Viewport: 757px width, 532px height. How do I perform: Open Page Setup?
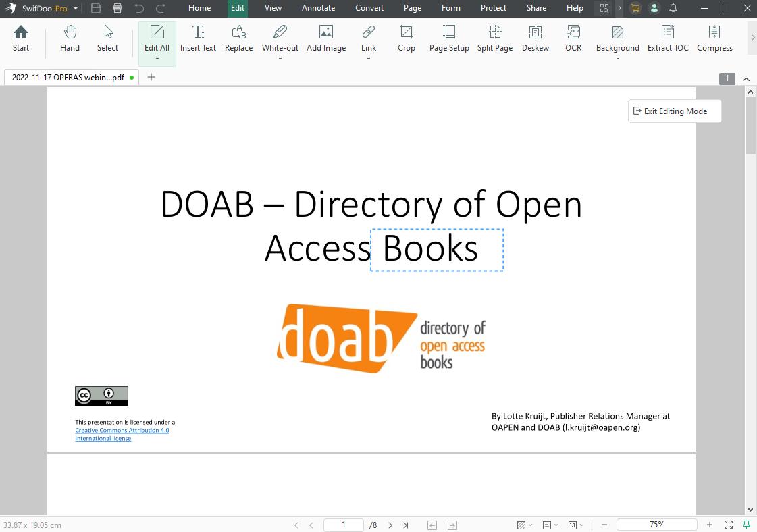[449, 38]
